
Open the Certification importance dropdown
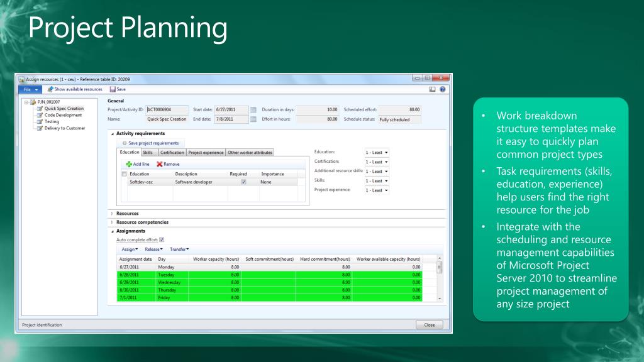click(x=377, y=162)
